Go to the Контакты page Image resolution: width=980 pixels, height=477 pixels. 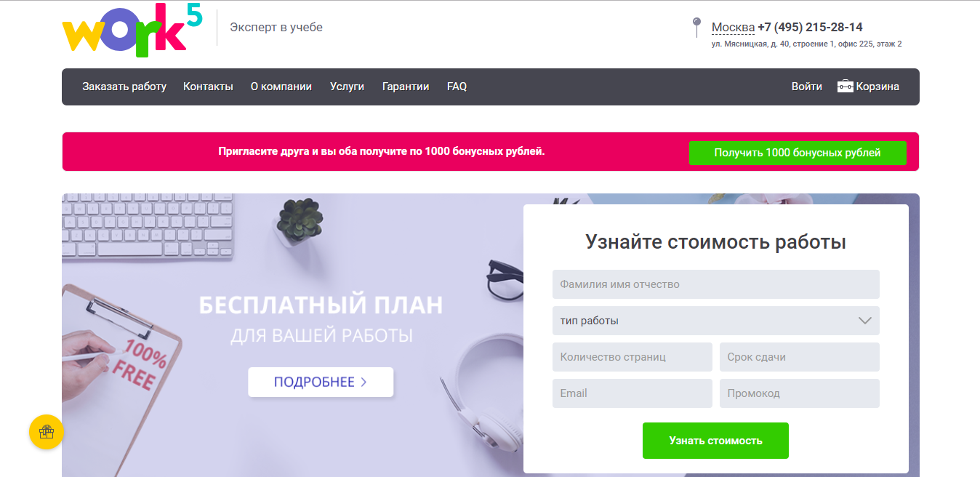pos(208,87)
